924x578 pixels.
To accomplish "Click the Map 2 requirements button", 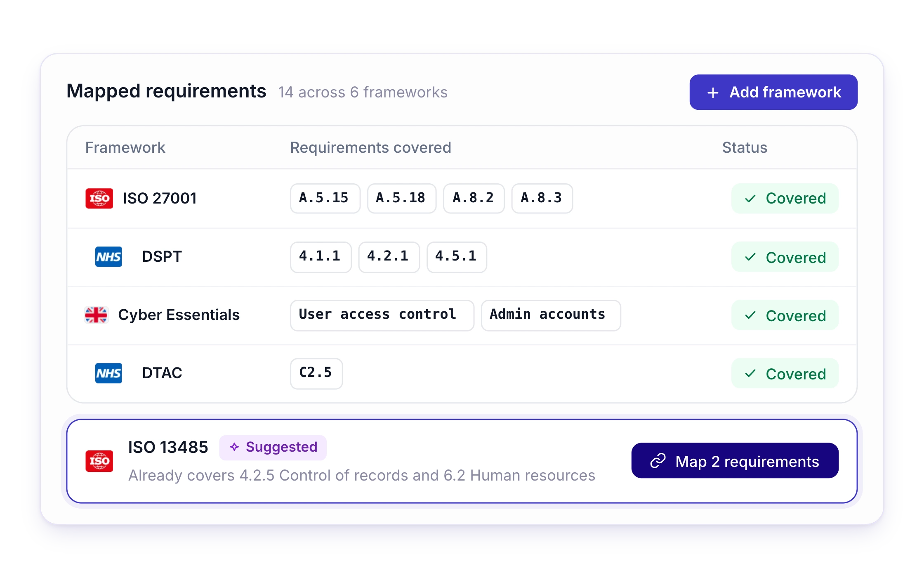I will tap(735, 461).
